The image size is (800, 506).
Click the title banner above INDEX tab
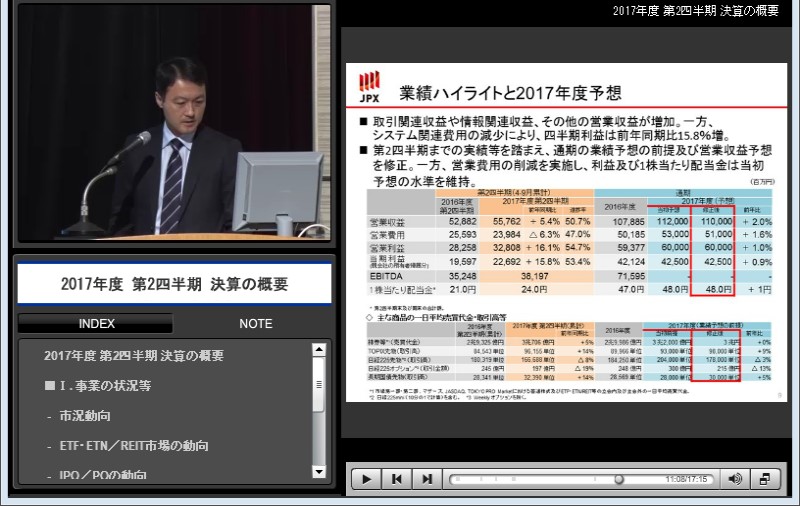(x=174, y=284)
